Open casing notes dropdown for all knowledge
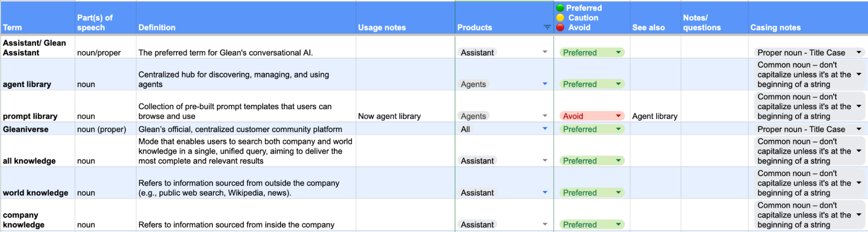Image resolution: width=868 pixels, height=232 pixels. coord(809,151)
